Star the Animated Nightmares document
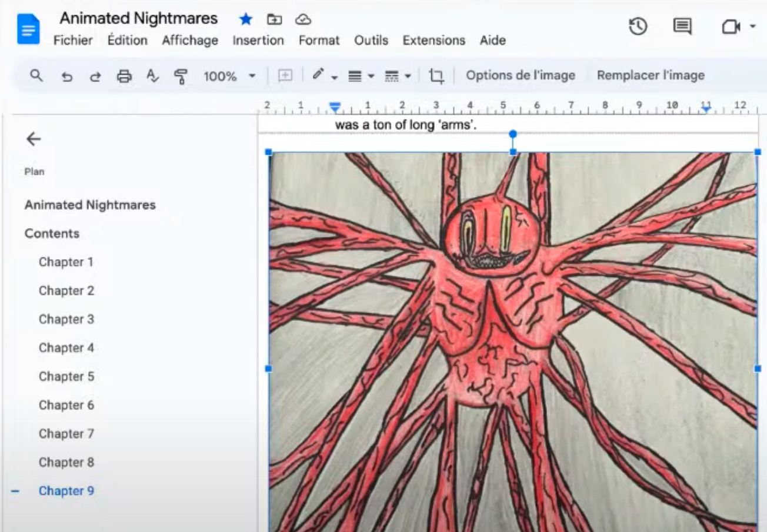 (245, 19)
